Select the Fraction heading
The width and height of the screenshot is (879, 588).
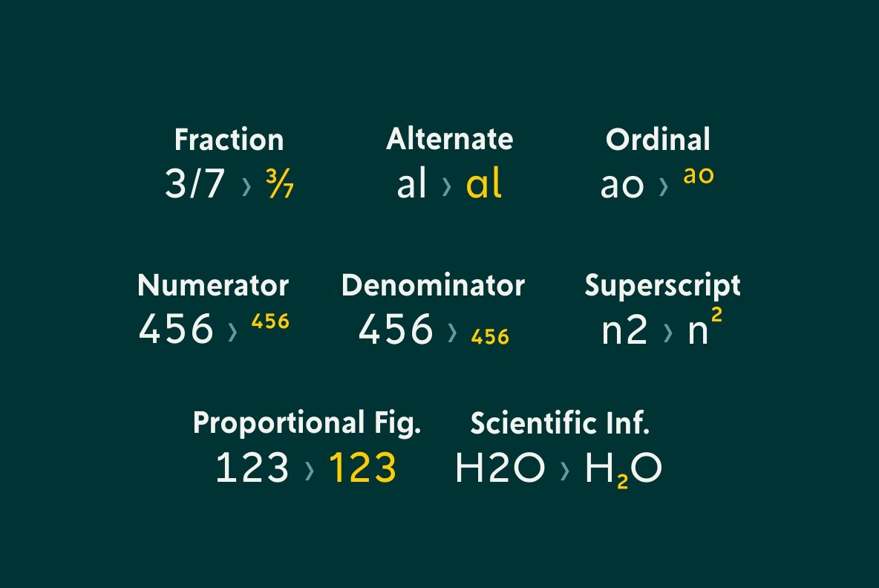point(229,140)
